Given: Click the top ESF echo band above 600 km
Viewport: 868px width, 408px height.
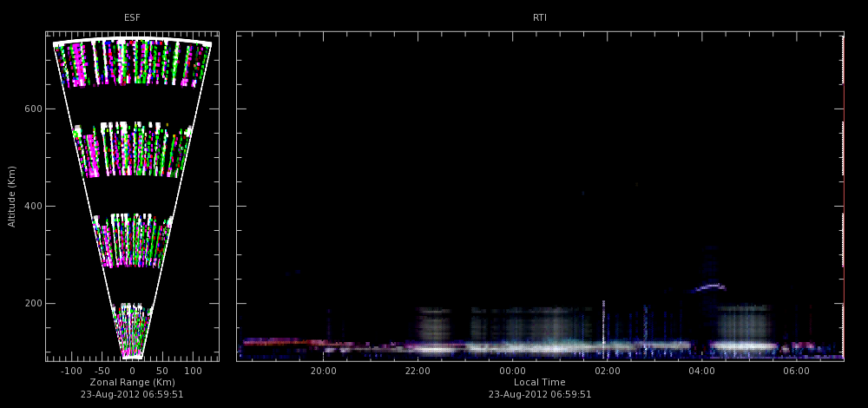Looking at the screenshot, I should tap(132, 62).
